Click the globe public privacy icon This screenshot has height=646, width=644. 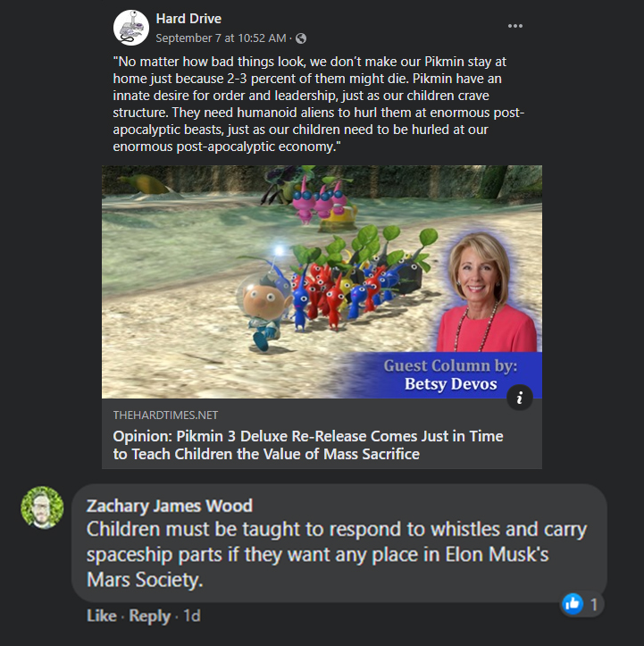point(301,38)
